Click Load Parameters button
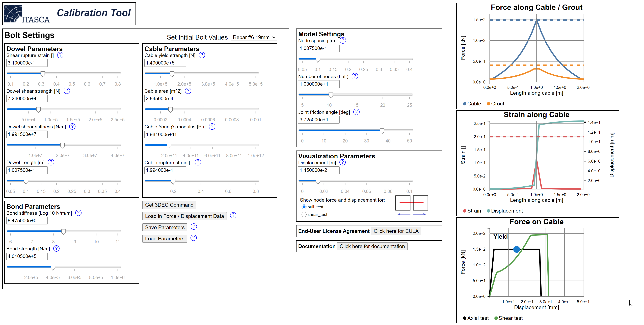This screenshot has height=325, width=644. pos(165,239)
